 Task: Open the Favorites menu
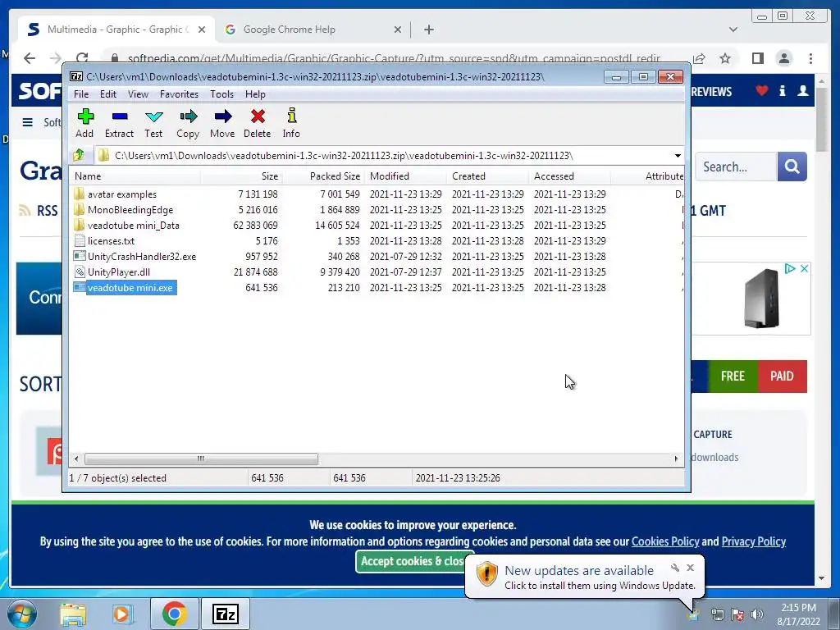(179, 94)
